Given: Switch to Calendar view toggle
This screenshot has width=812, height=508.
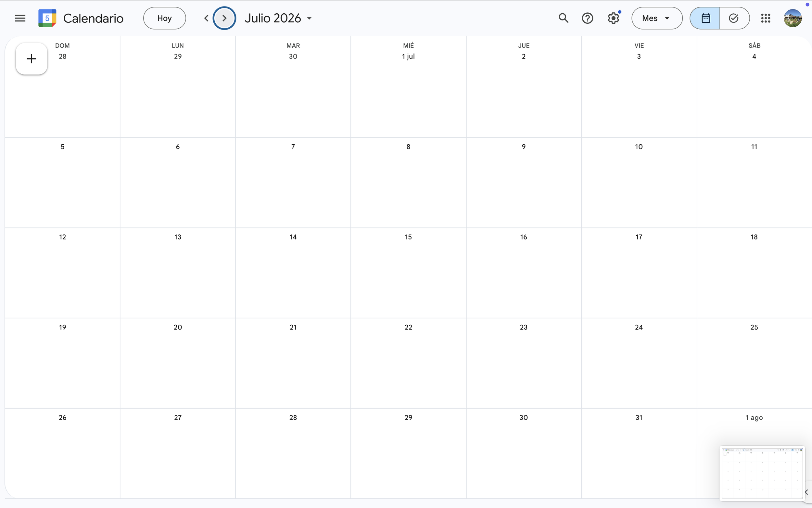Looking at the screenshot, I should (705, 18).
